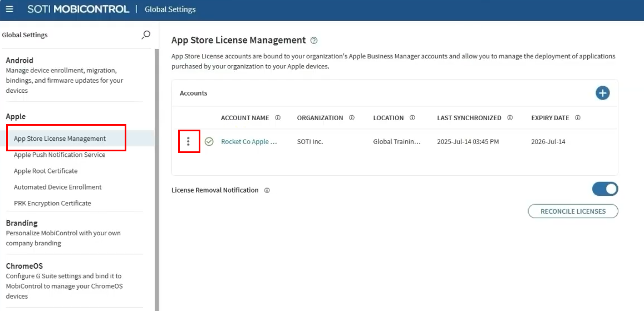Click the SOTI MobiControl logo
The image size is (644, 311).
[78, 9]
